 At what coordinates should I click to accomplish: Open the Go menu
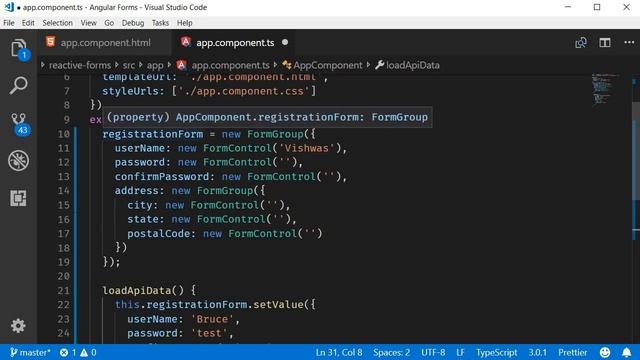tap(109, 23)
